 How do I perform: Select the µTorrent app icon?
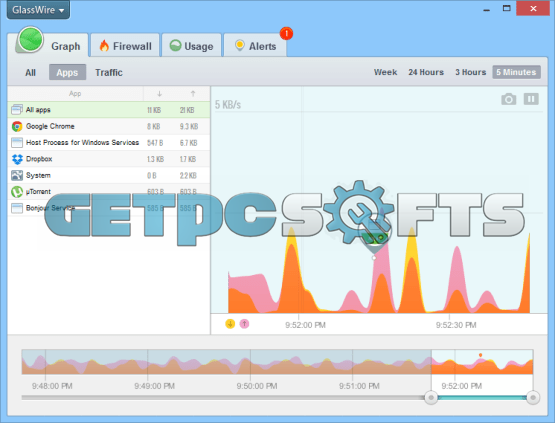(x=17, y=192)
